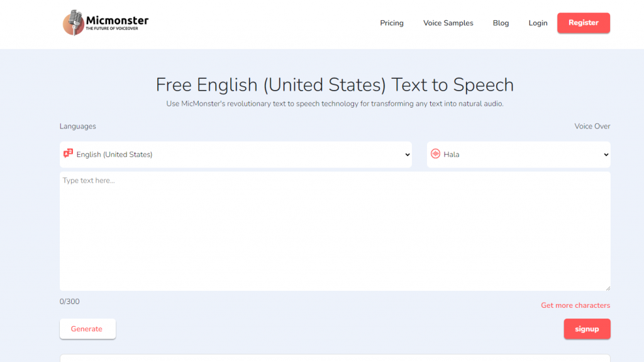Follow the Get more characters link
The height and width of the screenshot is (362, 644).
[575, 305]
